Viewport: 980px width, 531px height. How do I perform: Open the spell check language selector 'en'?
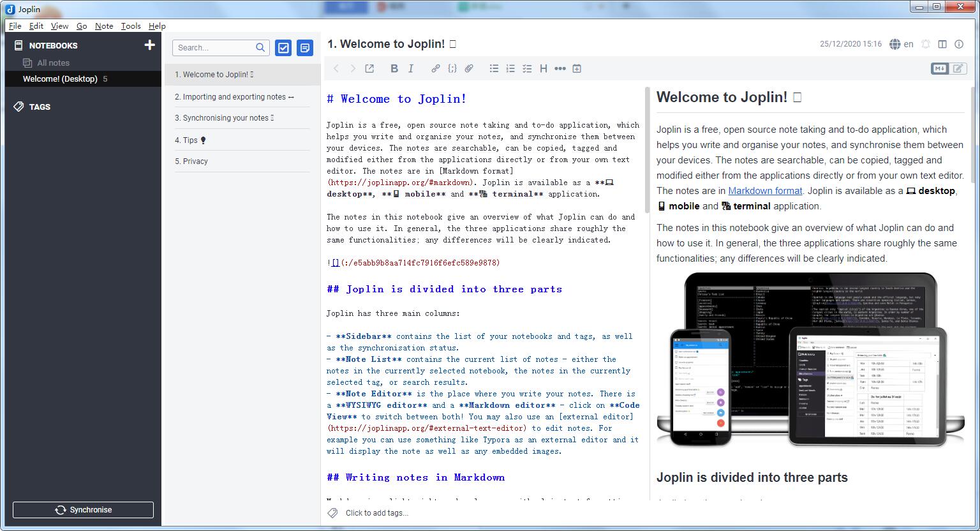point(902,44)
